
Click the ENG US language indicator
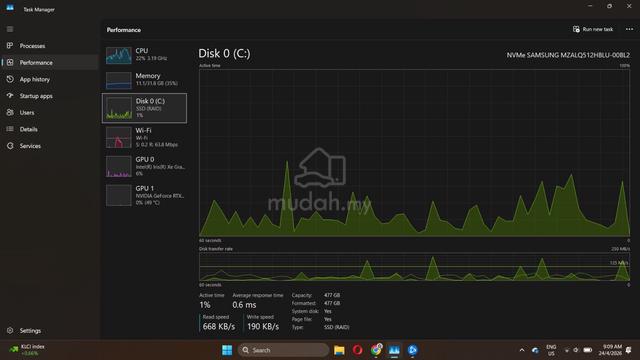point(551,350)
